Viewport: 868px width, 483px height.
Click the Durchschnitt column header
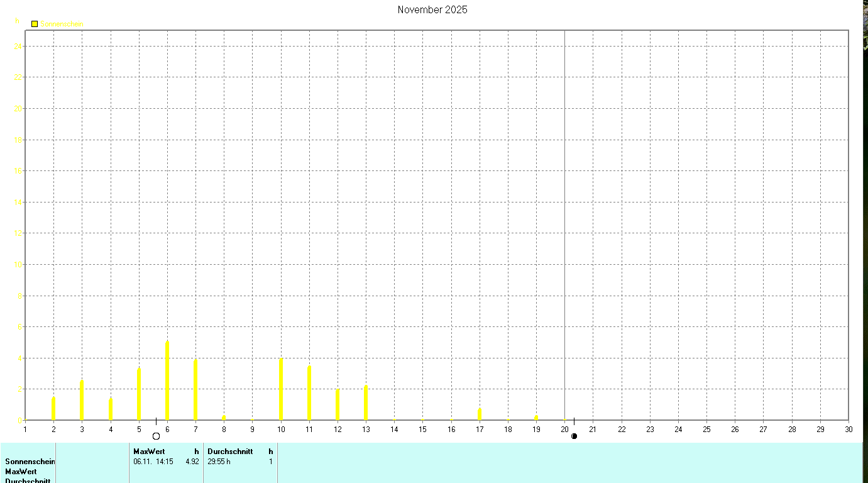230,452
